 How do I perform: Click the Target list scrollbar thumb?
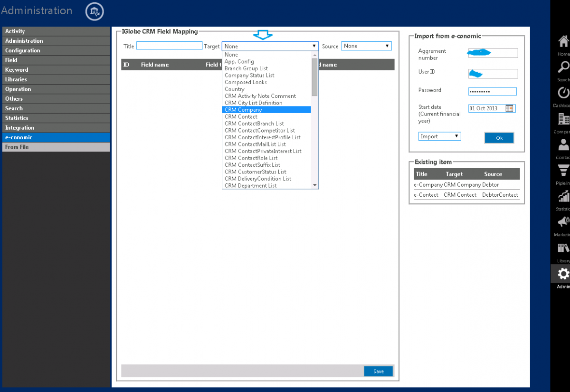314,77
